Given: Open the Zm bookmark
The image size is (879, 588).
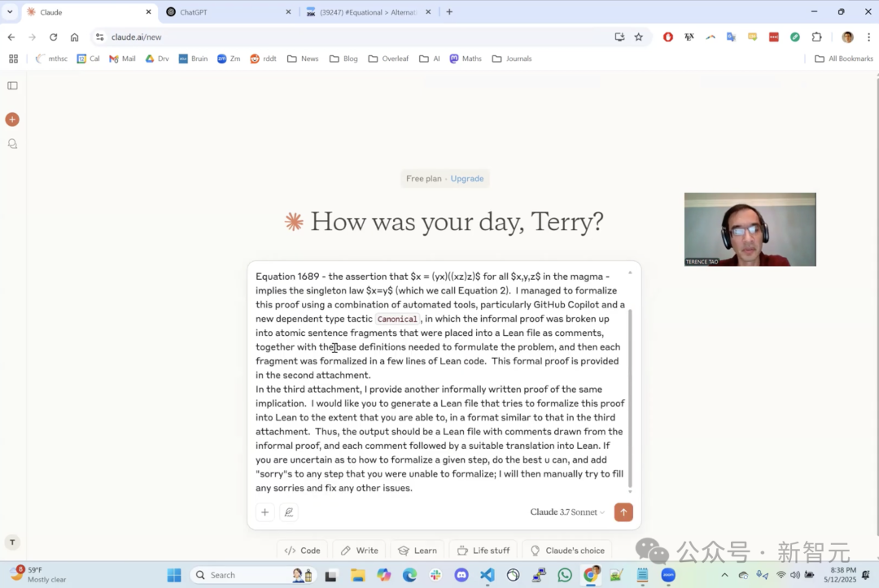Looking at the screenshot, I should click(x=229, y=59).
